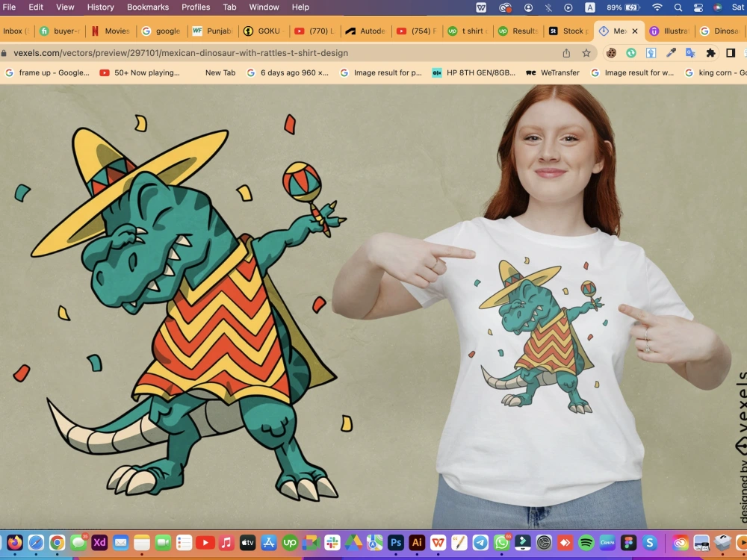Open Spotify from the dock
The height and width of the screenshot is (560, 747).
point(586,542)
